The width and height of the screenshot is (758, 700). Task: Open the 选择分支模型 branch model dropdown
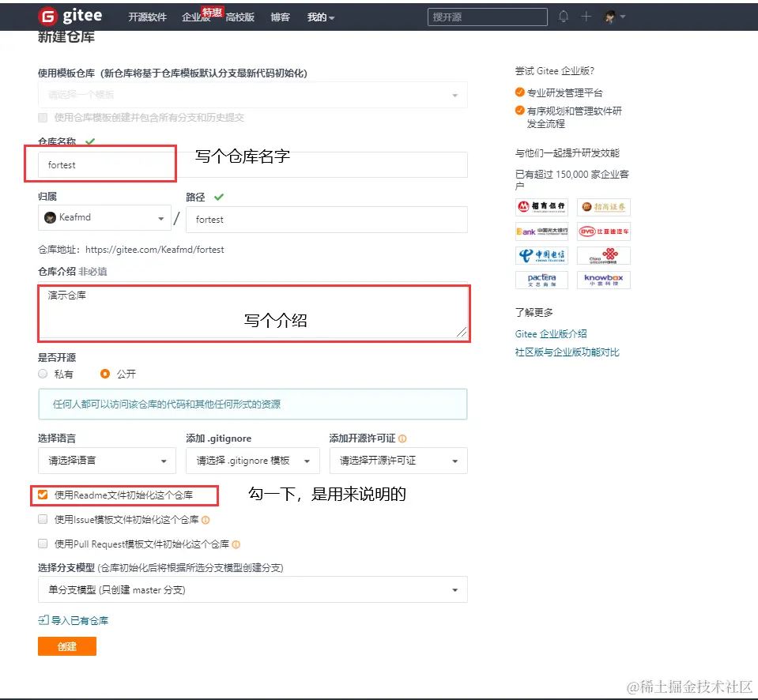[253, 589]
